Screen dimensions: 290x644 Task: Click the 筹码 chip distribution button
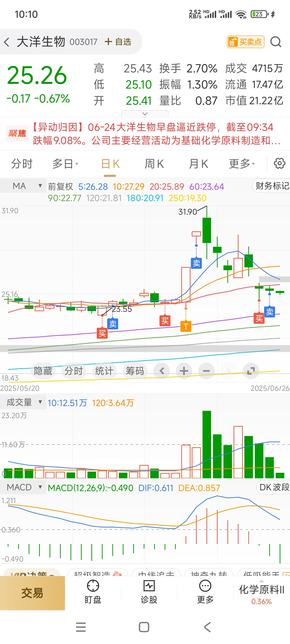135,371
